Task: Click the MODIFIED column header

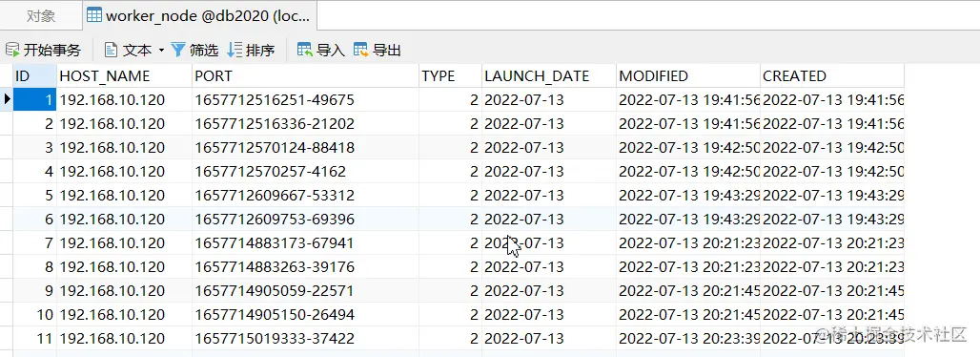Action: point(688,75)
